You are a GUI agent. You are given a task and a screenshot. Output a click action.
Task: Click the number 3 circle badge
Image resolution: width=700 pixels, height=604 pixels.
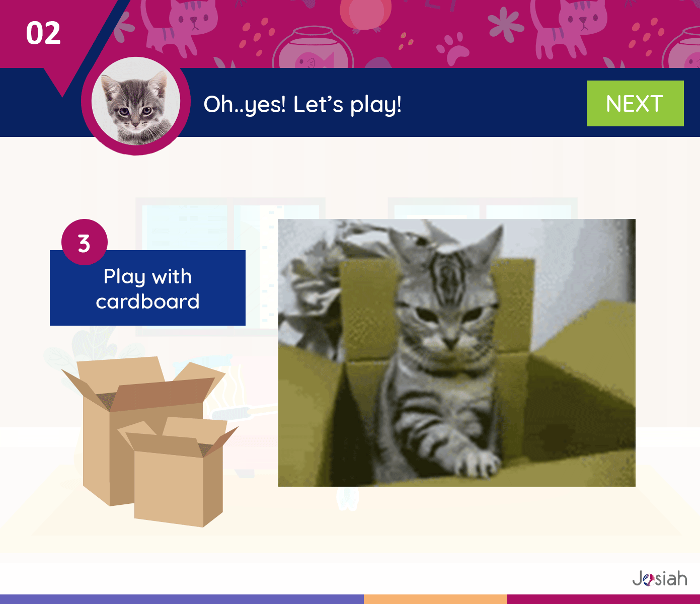(85, 242)
